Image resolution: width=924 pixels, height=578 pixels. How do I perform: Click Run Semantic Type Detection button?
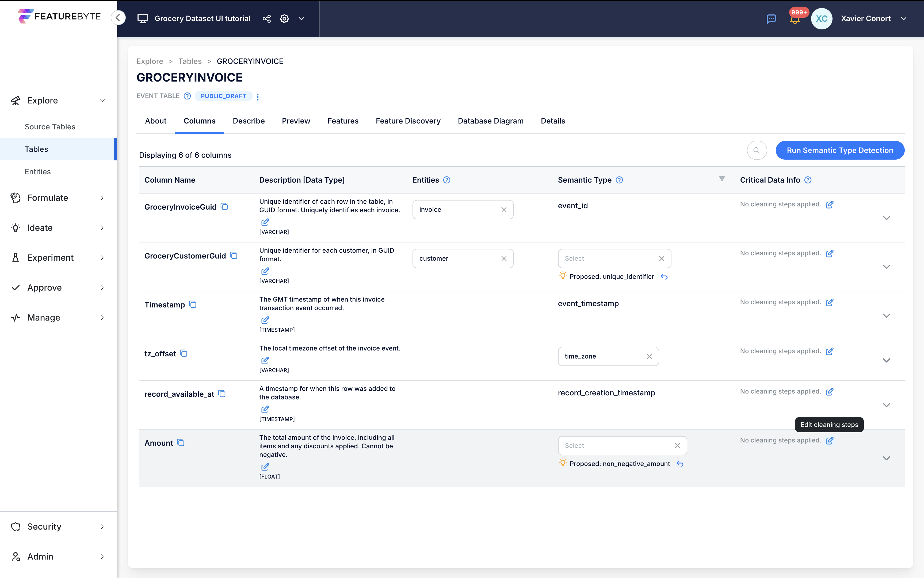coord(840,150)
